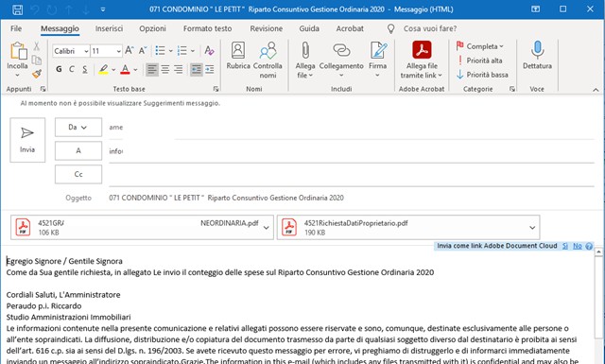Toggle bold G formatting

point(59,69)
